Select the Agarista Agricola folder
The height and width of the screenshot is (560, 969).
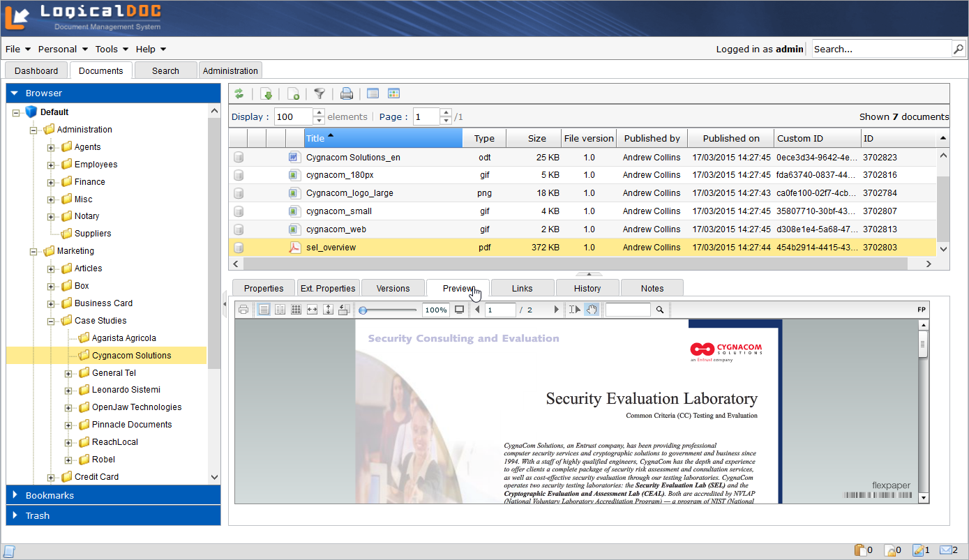tap(124, 338)
